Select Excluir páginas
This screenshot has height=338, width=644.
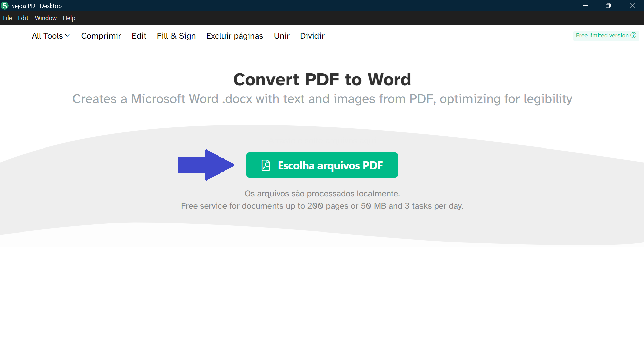(x=234, y=36)
